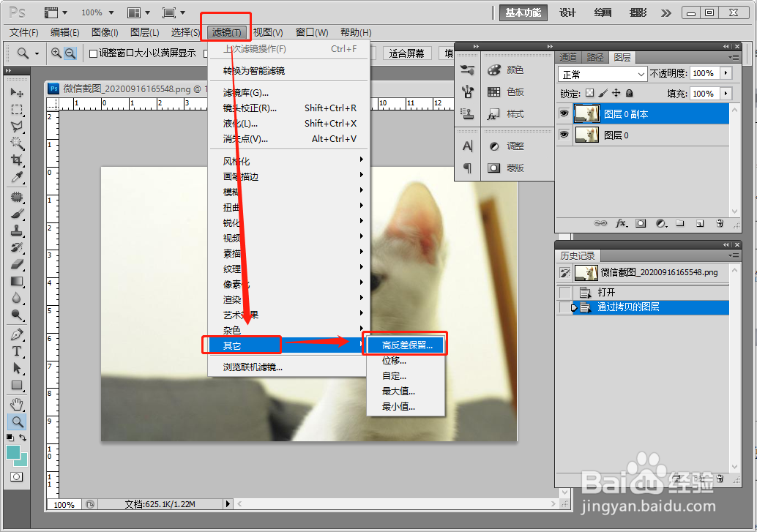Select the Dodge tool
757x532 pixels.
[x=17, y=315]
